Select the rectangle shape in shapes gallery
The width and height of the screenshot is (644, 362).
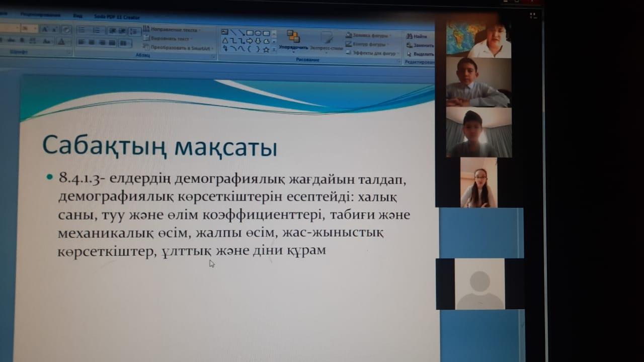coord(250,33)
